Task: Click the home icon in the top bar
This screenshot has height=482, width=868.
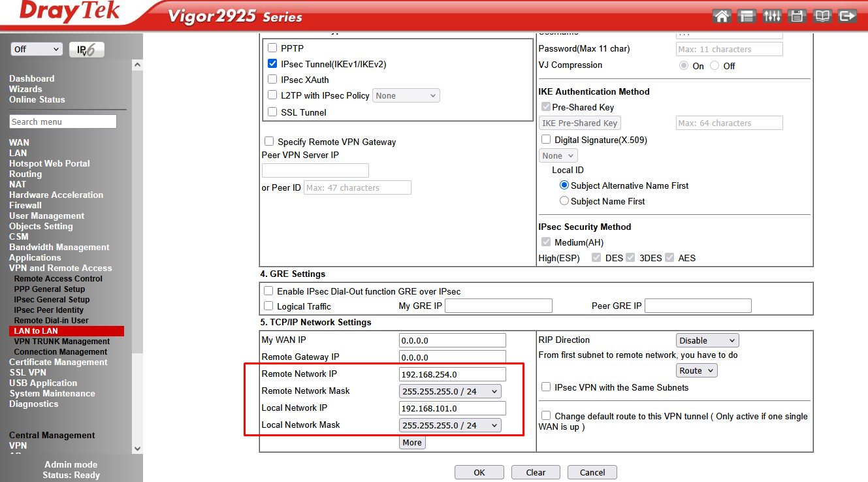Action: tap(722, 16)
